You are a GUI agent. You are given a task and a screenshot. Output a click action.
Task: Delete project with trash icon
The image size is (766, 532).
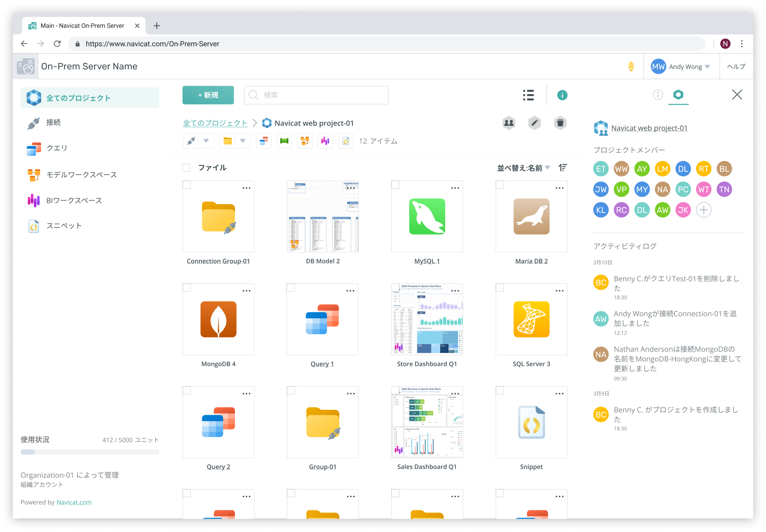(x=560, y=123)
